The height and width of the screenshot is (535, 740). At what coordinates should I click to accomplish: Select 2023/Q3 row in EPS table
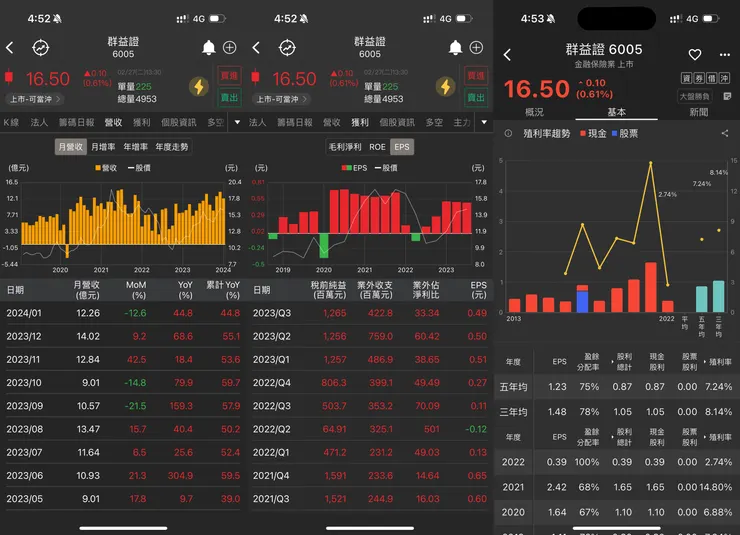[370, 313]
